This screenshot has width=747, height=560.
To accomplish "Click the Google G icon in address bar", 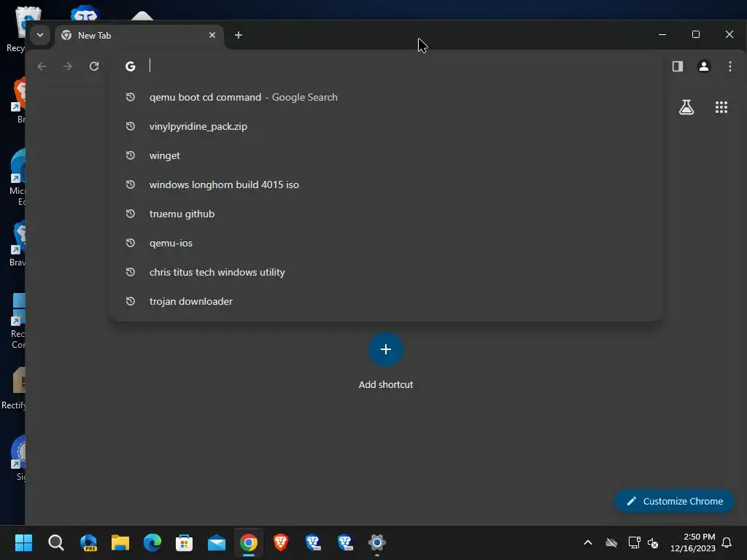I will [130, 66].
